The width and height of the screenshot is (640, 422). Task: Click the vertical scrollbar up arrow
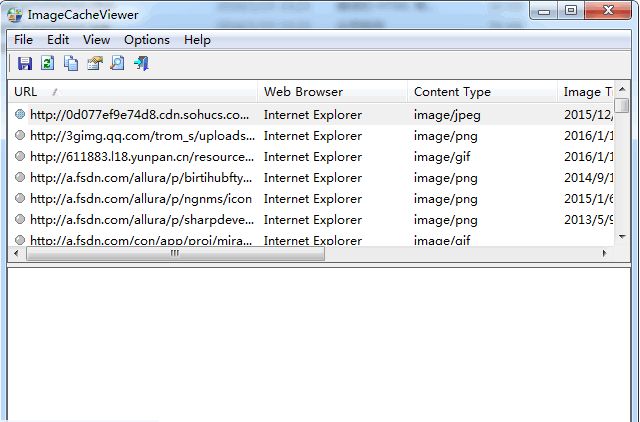click(622, 89)
